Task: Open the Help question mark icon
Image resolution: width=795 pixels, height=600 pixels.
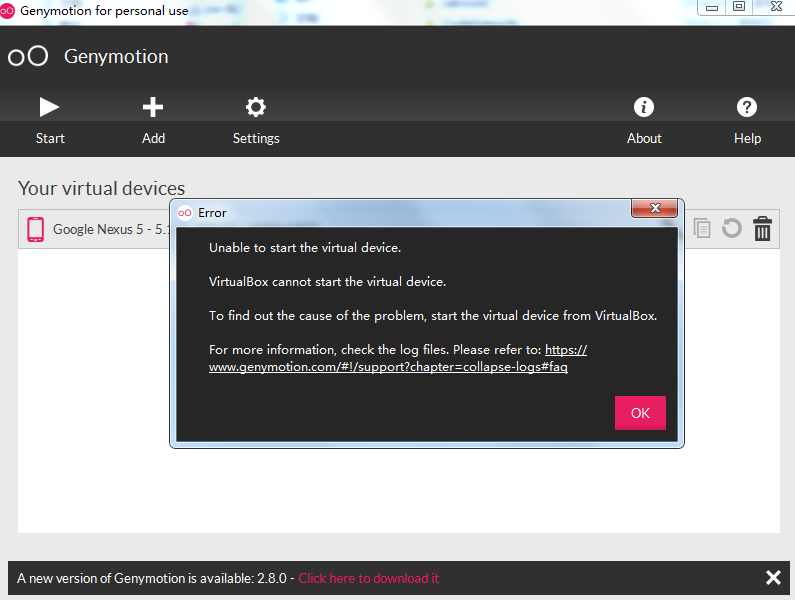Action: 747,107
